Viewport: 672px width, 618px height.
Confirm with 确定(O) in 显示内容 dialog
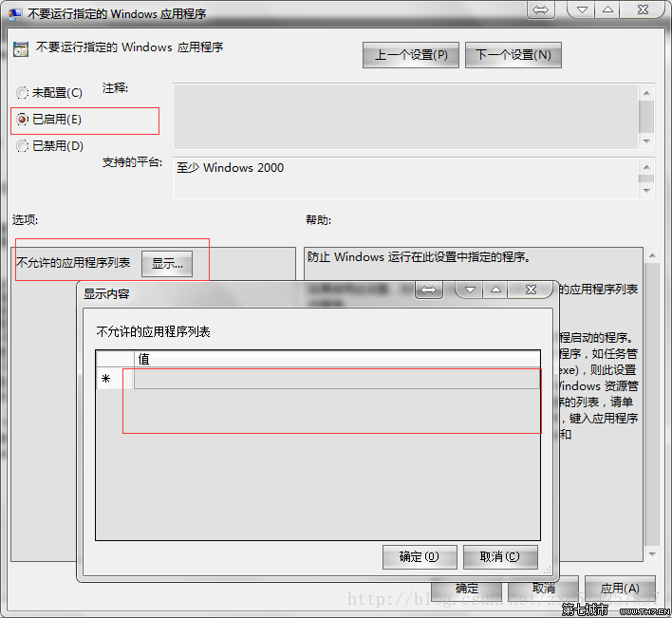click(x=420, y=556)
